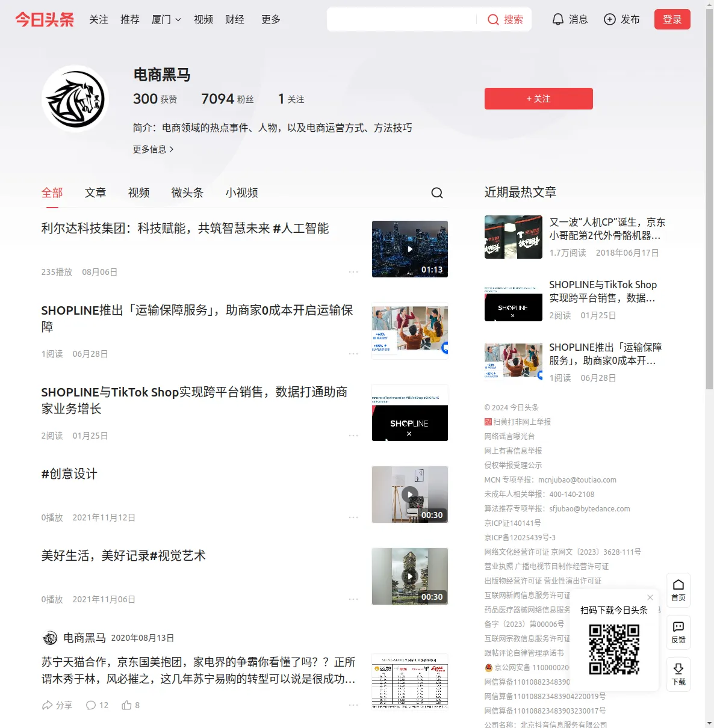
Task: Play the 美好生活 视觉艺术 video
Action: 410,576
